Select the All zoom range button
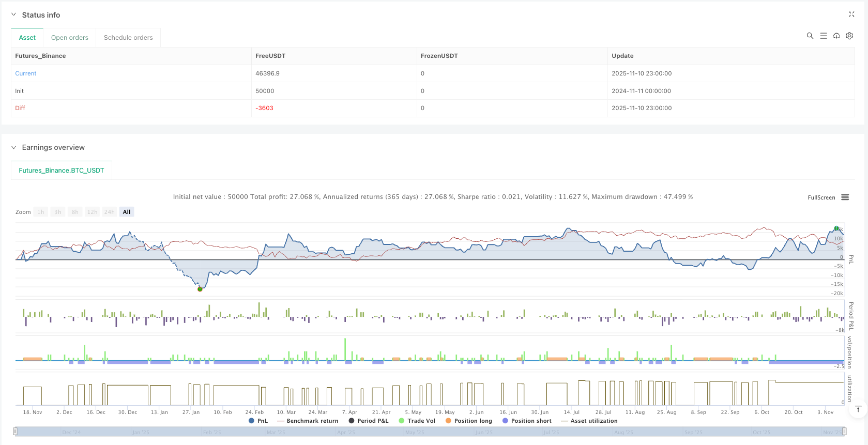The height and width of the screenshot is (445, 868). [127, 212]
